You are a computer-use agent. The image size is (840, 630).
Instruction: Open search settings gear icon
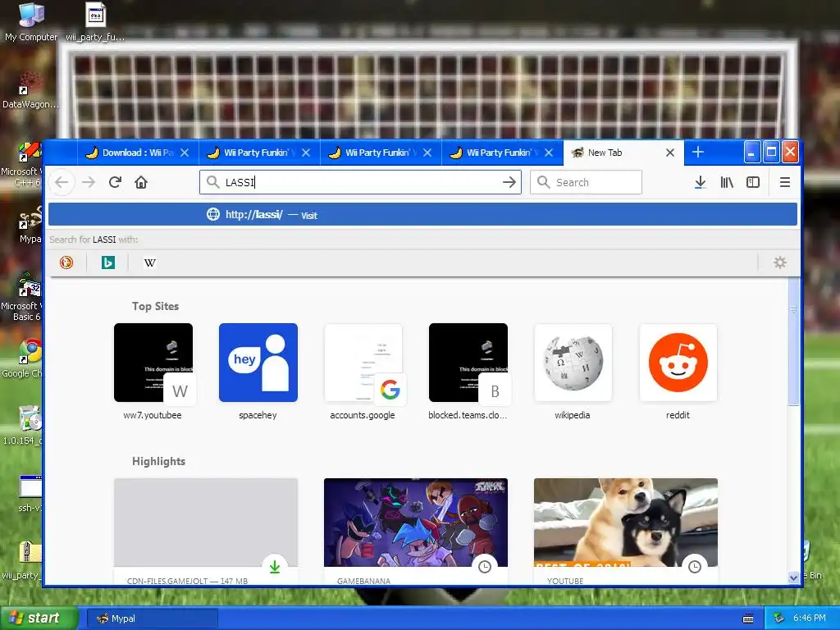click(x=780, y=262)
